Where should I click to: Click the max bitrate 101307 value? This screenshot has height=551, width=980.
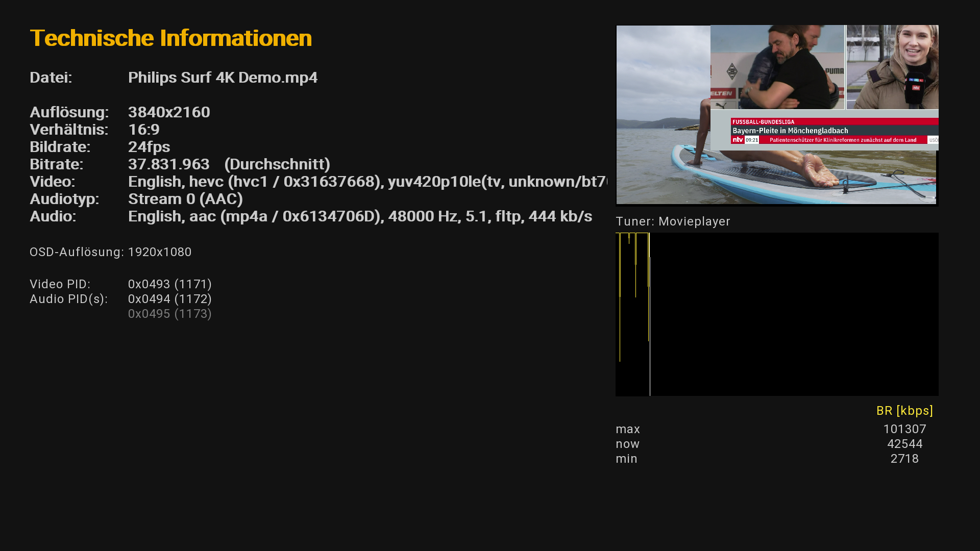pyautogui.click(x=904, y=430)
